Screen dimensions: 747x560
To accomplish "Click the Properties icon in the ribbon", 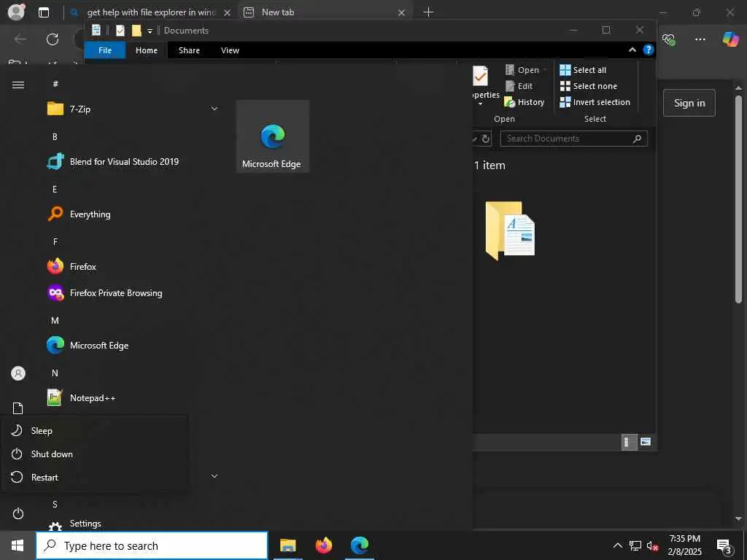I will click(481, 76).
